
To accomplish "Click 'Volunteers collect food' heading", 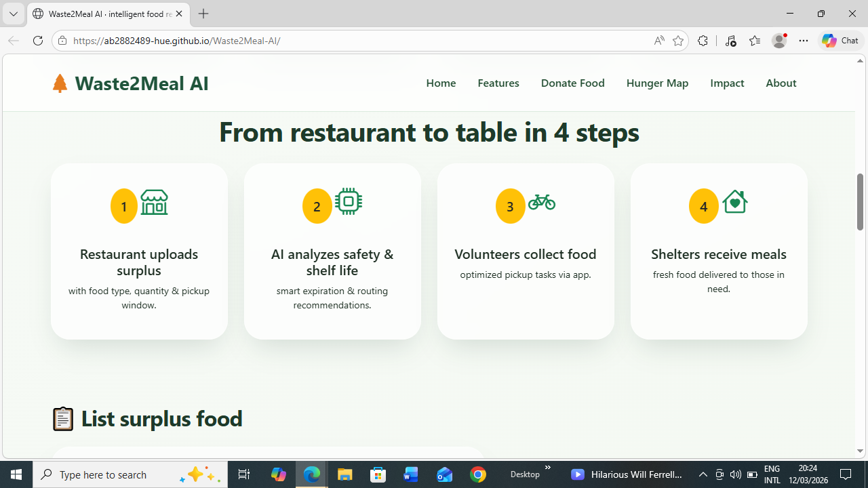I will 526,254.
